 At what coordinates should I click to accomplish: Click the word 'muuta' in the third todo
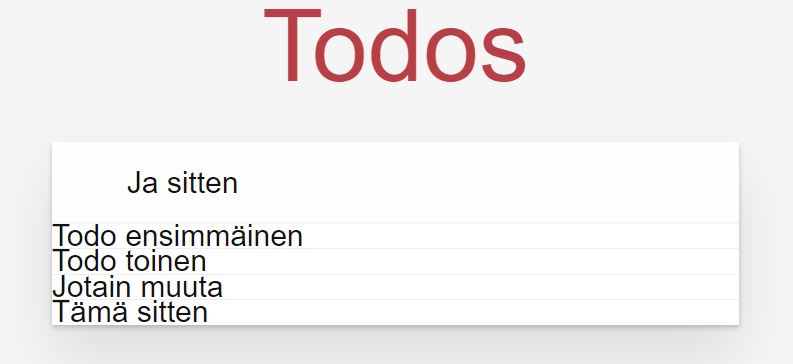tap(180, 287)
